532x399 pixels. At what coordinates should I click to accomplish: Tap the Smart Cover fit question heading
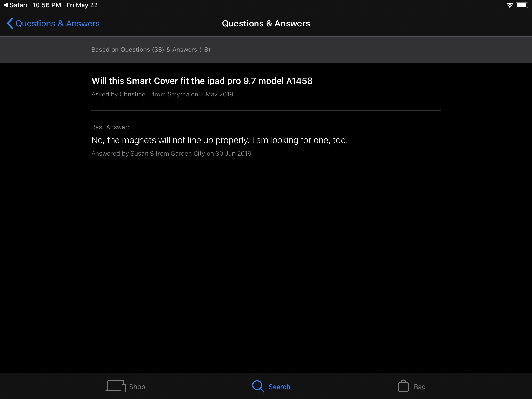[x=202, y=81]
